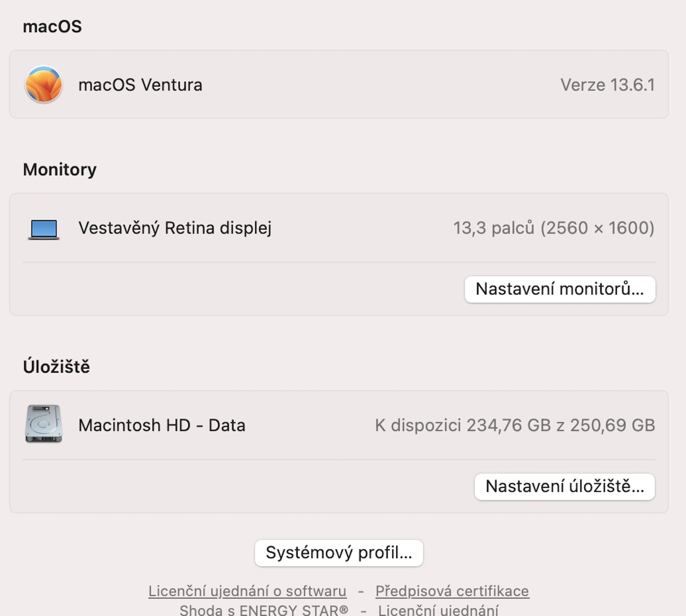
Task: Select the Macintosh HD - Data label
Action: pyautogui.click(x=162, y=425)
